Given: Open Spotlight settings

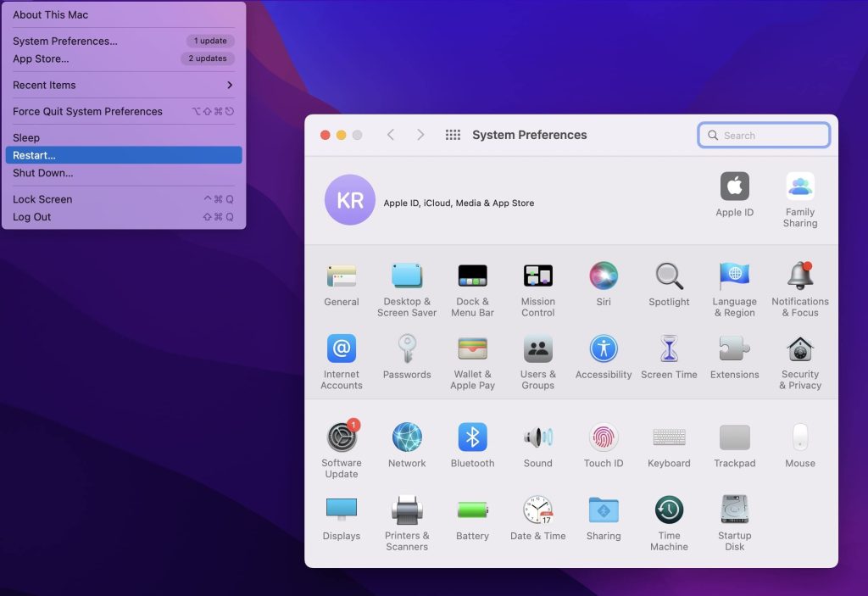Looking at the screenshot, I should coord(669,280).
